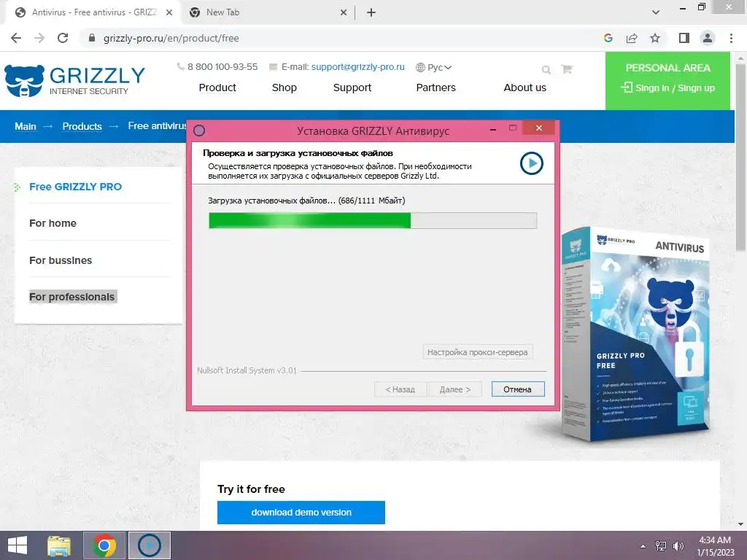Click the site lock icon in address bar
This screenshot has height=560, width=747.
click(92, 38)
